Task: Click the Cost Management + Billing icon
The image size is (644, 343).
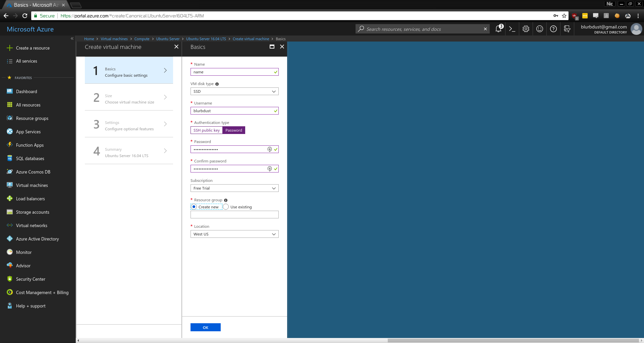Action: coord(10,292)
